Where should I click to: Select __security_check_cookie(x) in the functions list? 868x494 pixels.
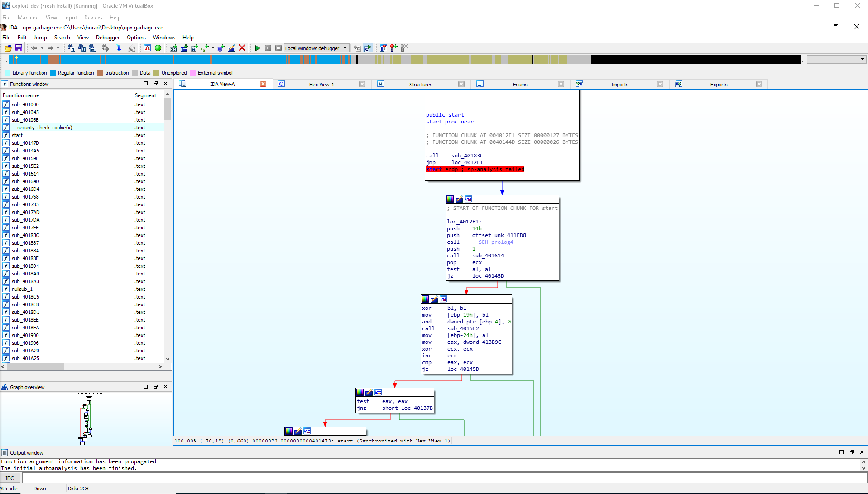(82, 128)
